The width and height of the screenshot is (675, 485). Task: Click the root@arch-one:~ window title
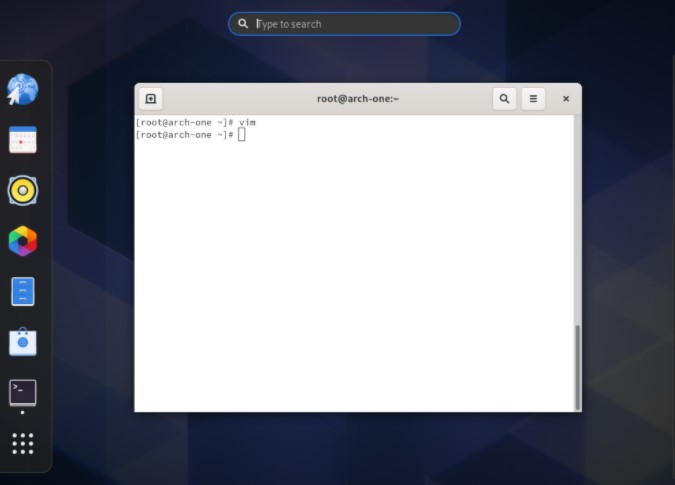pyautogui.click(x=358, y=99)
